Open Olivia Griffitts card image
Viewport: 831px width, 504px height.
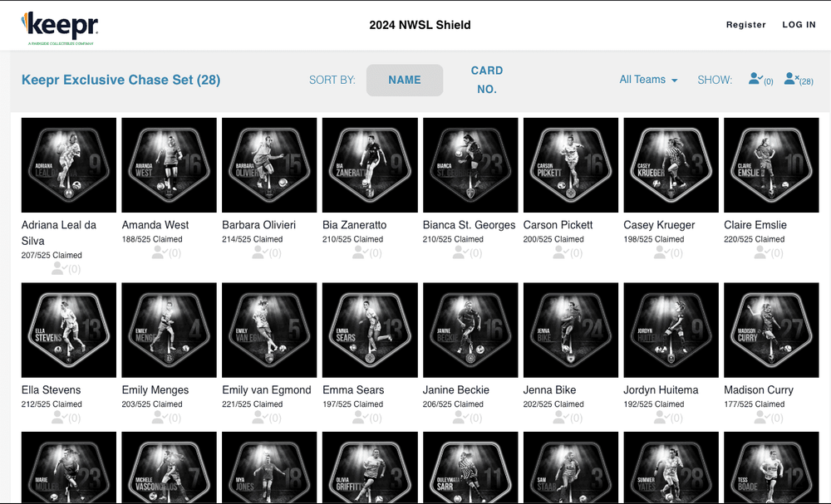(x=370, y=467)
